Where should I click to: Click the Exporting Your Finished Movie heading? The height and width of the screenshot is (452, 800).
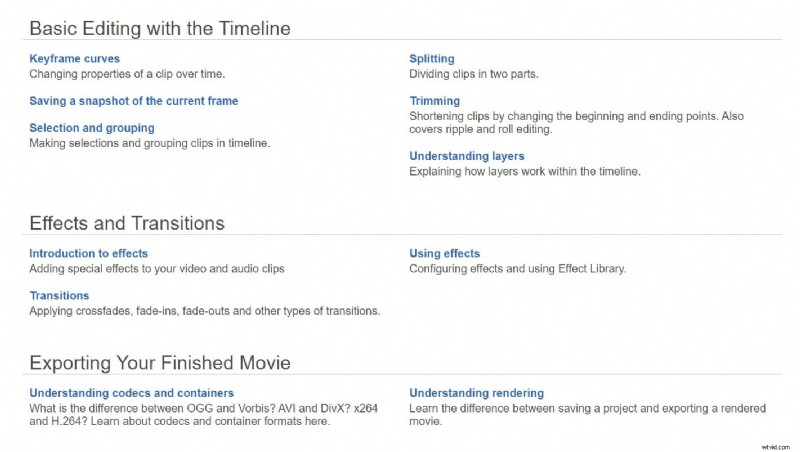160,362
